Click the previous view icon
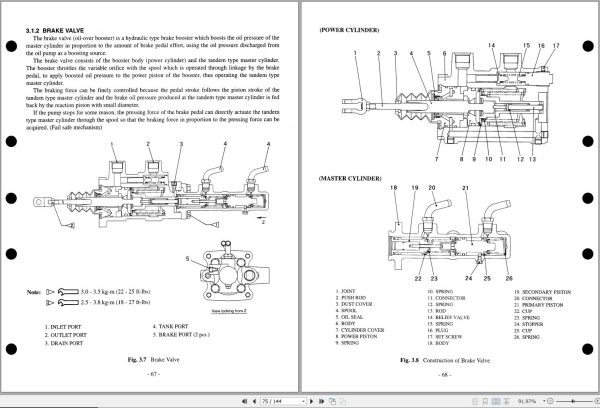 point(333,401)
